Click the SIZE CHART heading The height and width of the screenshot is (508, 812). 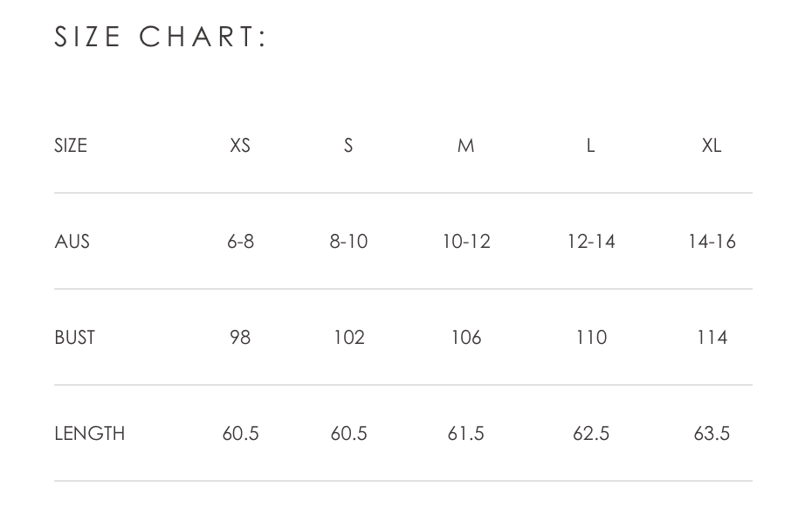[x=160, y=37]
